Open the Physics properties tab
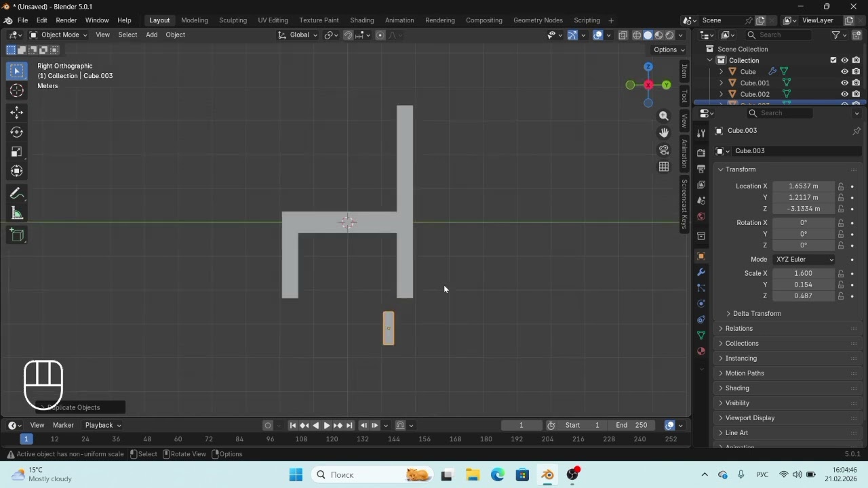868x488 pixels. point(701,304)
